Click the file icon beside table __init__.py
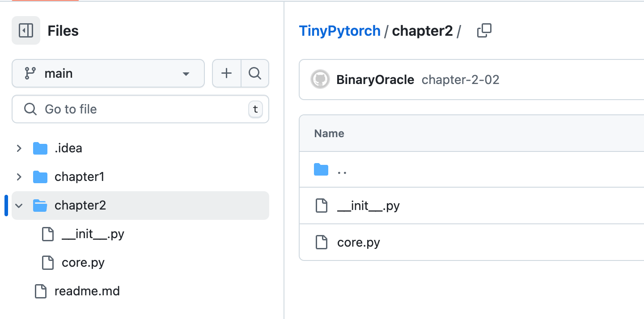Screen dimensions: 644x319 tap(321, 206)
